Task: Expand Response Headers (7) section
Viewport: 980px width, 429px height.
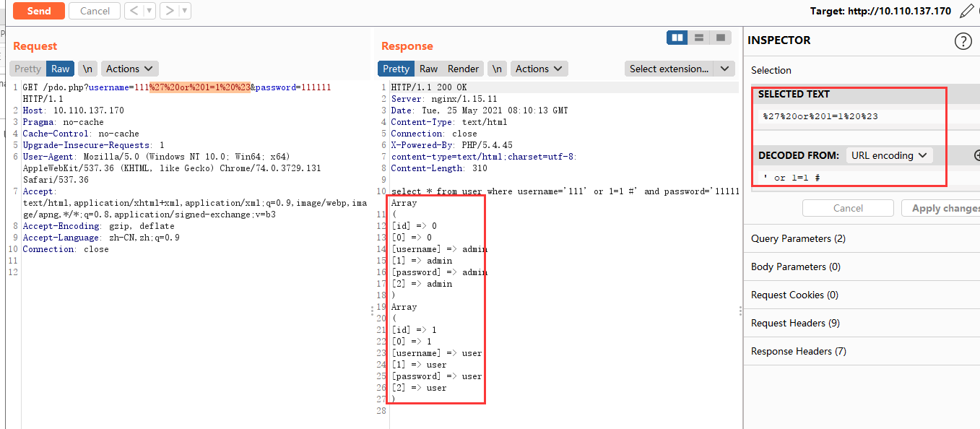Action: click(x=862, y=351)
